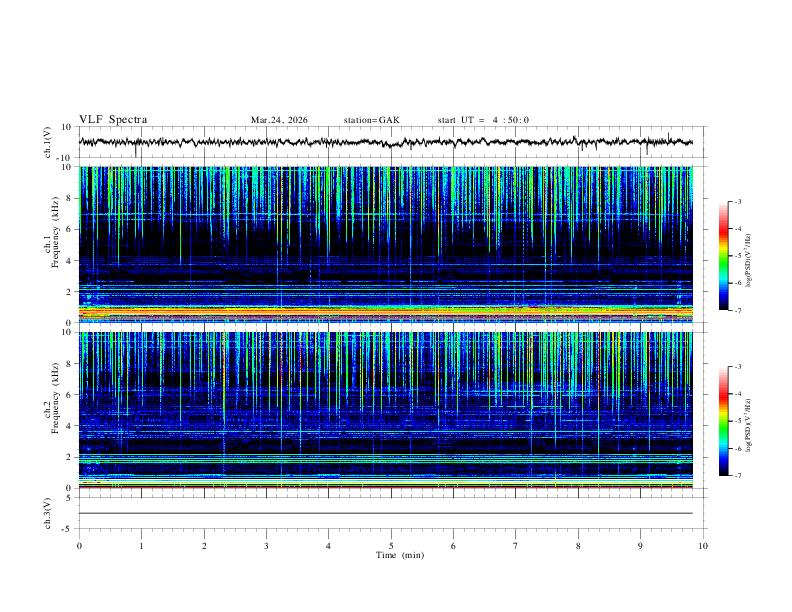Click time axis tick label "6"
This screenshot has width=792, height=612.
click(x=453, y=546)
